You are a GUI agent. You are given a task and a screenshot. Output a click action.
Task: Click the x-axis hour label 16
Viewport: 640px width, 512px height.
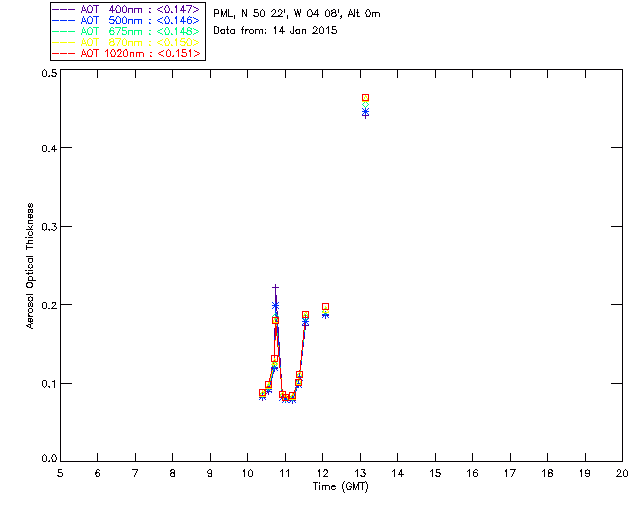(x=473, y=473)
